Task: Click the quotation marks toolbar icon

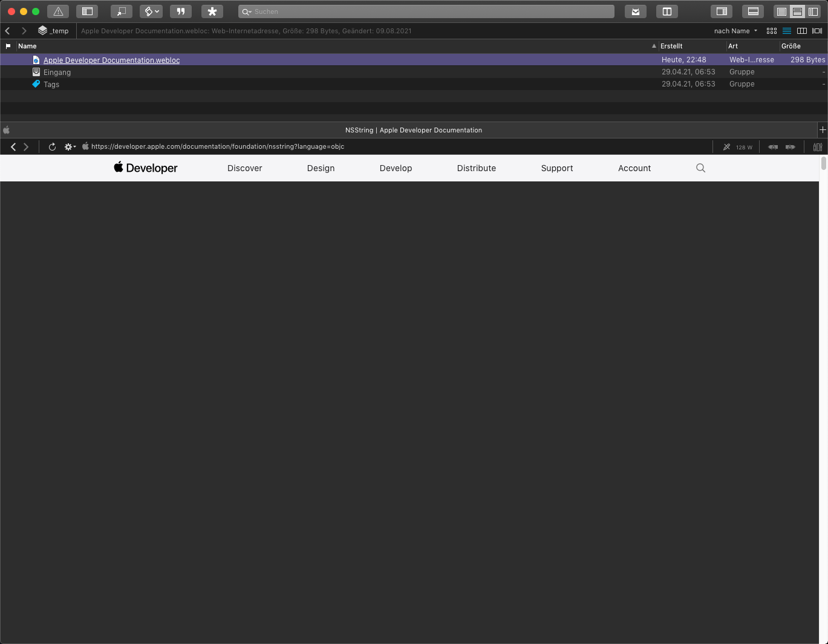Action: point(181,11)
